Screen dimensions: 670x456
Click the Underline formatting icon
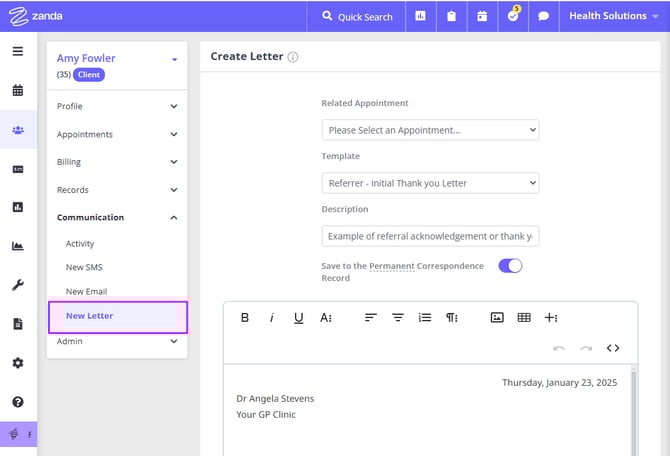[298, 318]
